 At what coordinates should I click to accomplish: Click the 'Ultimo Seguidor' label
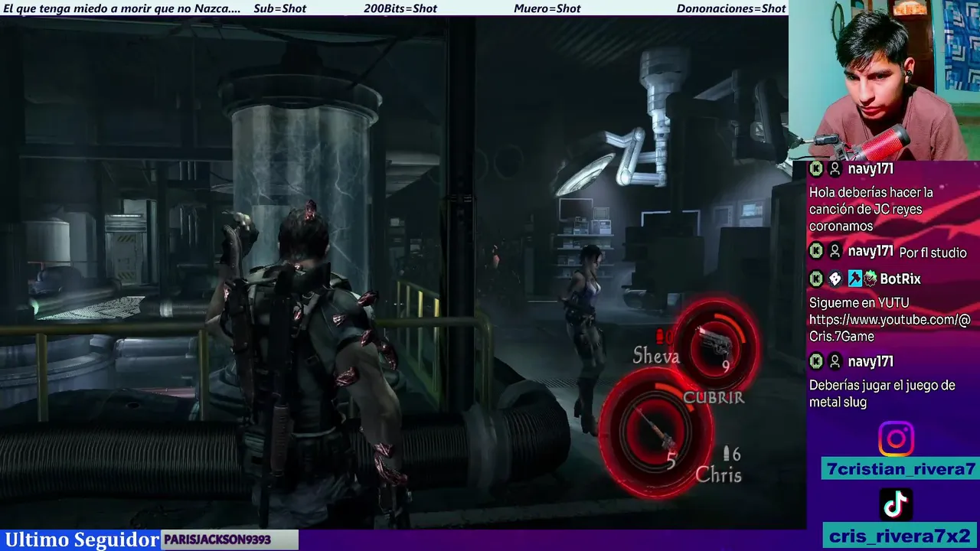tap(80, 540)
